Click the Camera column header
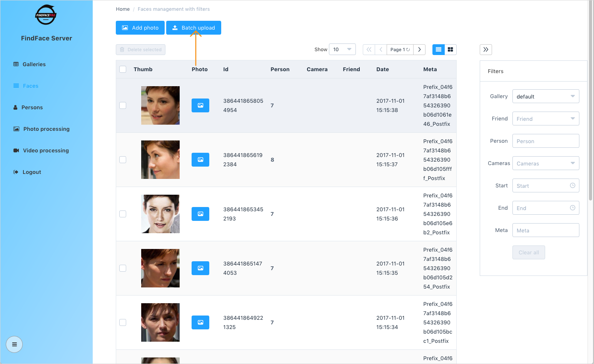 [x=317, y=69]
